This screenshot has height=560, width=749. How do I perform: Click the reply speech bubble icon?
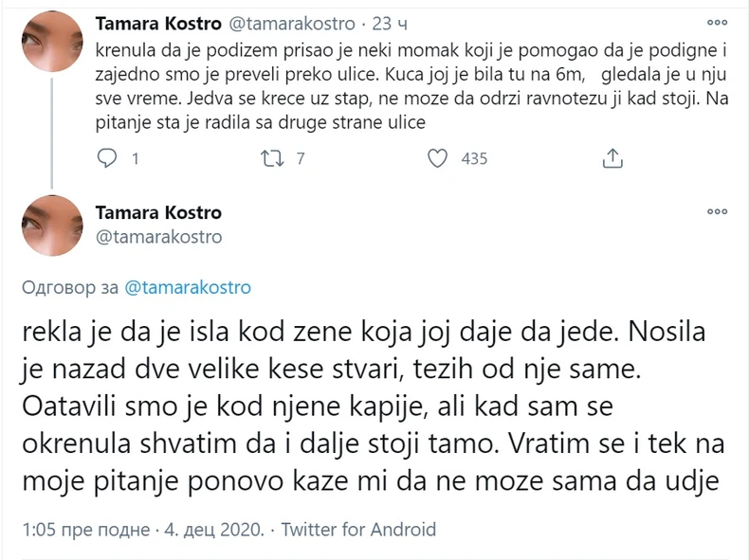pyautogui.click(x=109, y=158)
